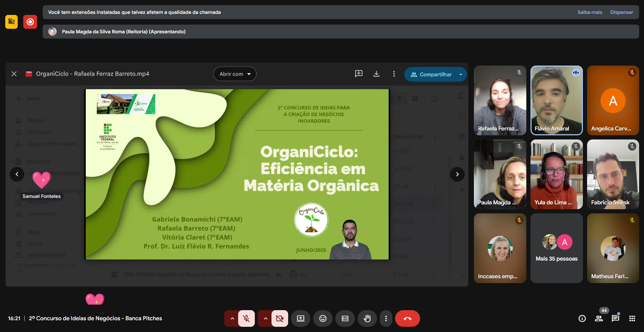Screen dimensions: 644x332
Task: Open the 'Abrir com' dropdown
Action: 235,74
